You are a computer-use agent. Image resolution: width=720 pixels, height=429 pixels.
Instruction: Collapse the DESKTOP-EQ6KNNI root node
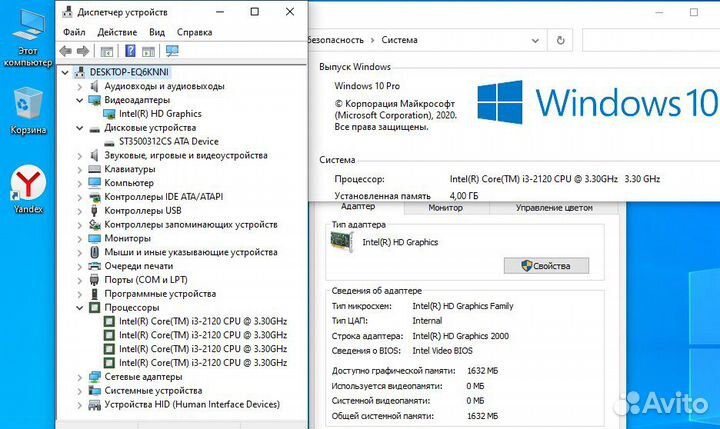tap(65, 72)
